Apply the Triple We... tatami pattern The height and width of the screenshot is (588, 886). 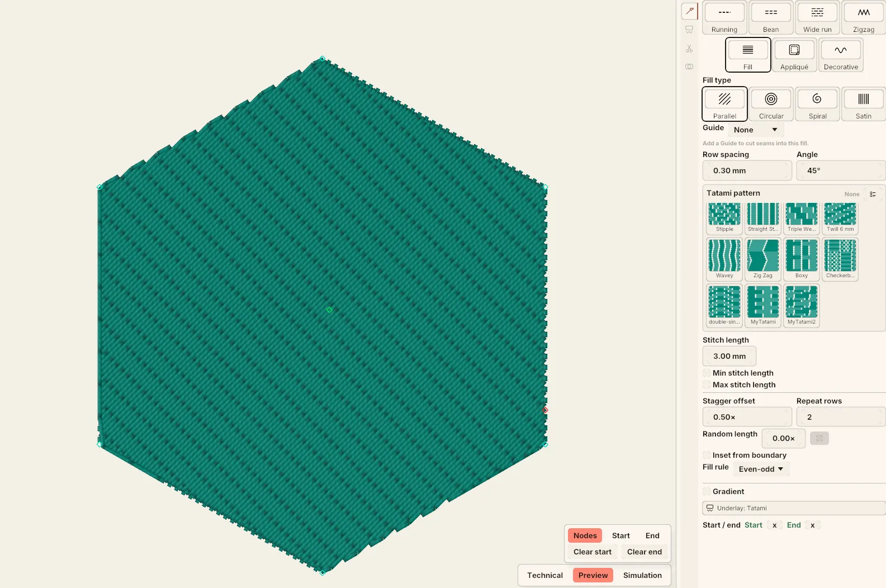point(802,218)
